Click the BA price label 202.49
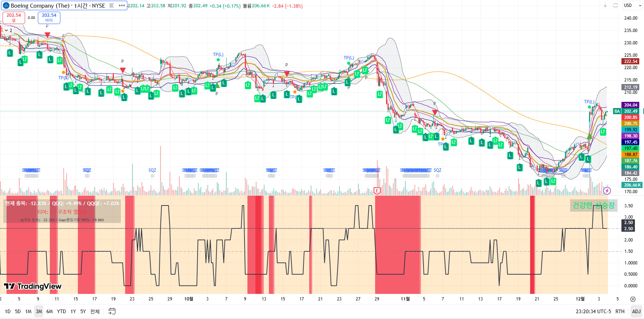 coord(626,111)
